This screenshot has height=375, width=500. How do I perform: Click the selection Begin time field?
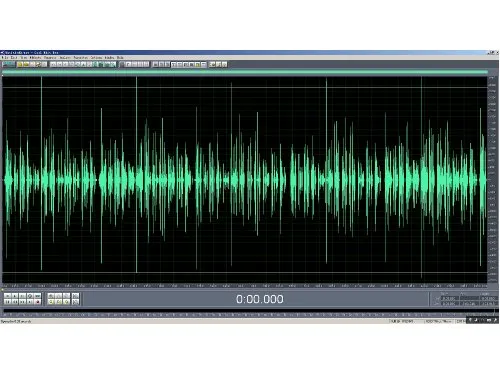(x=449, y=298)
